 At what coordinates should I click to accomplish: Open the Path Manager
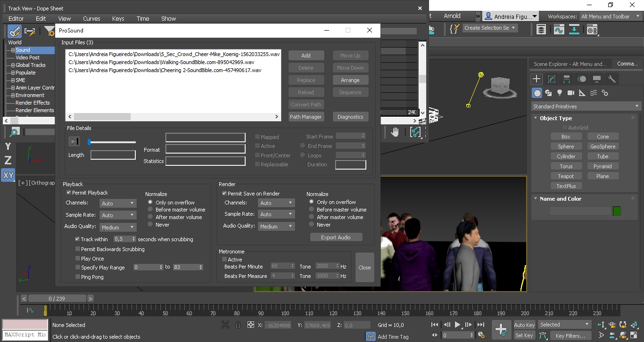coord(306,117)
